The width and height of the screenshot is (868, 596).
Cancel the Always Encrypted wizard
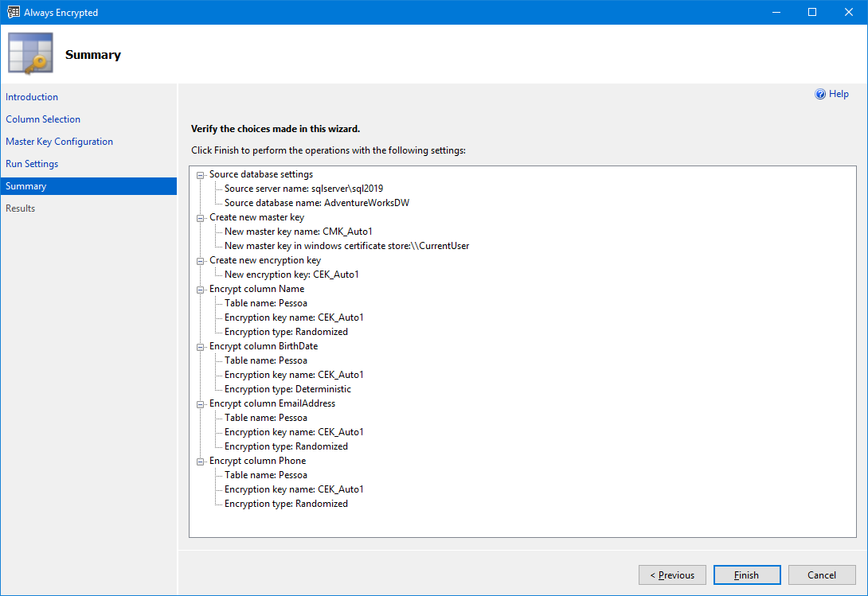[821, 575]
